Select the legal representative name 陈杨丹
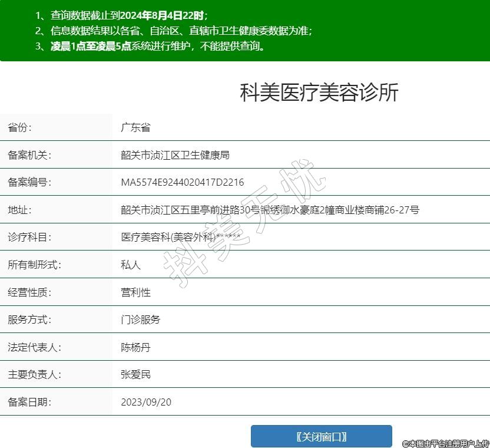 click(x=135, y=347)
